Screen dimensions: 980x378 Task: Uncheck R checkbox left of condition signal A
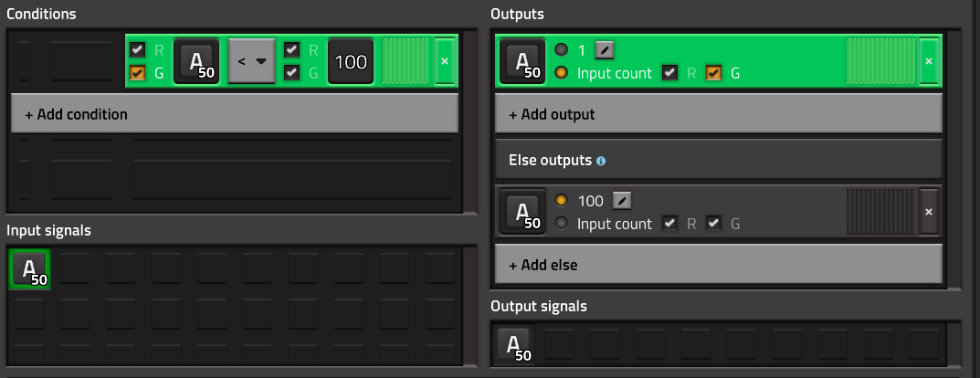tap(138, 50)
